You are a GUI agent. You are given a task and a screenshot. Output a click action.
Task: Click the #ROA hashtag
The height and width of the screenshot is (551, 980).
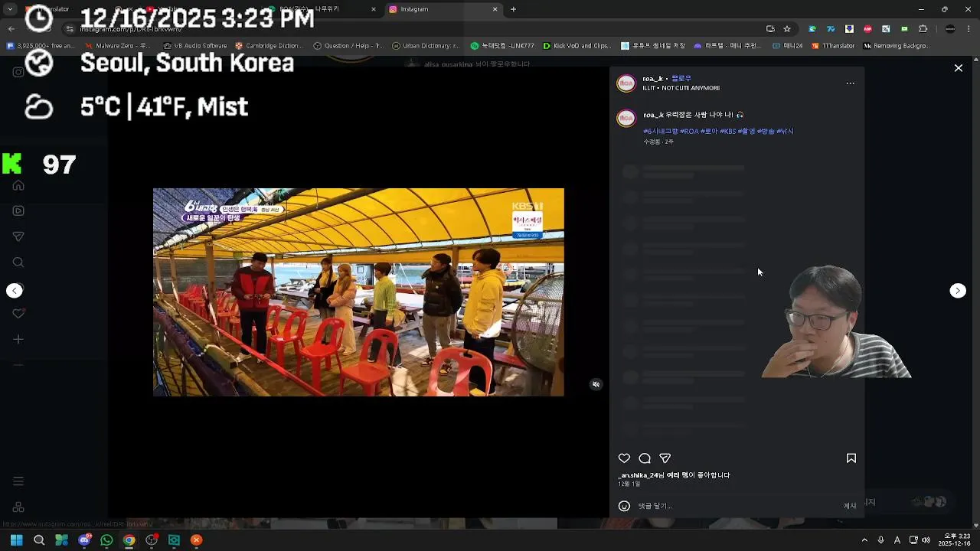point(689,132)
